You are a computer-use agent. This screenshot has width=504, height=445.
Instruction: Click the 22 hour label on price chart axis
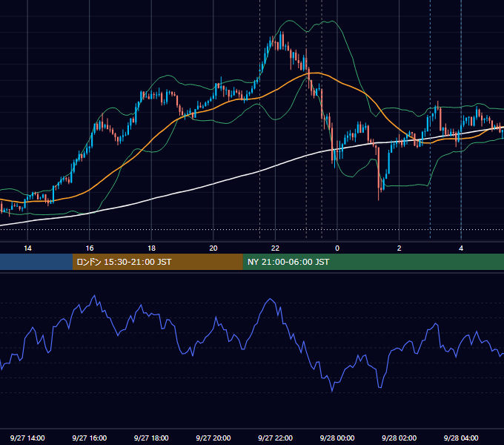(275, 248)
